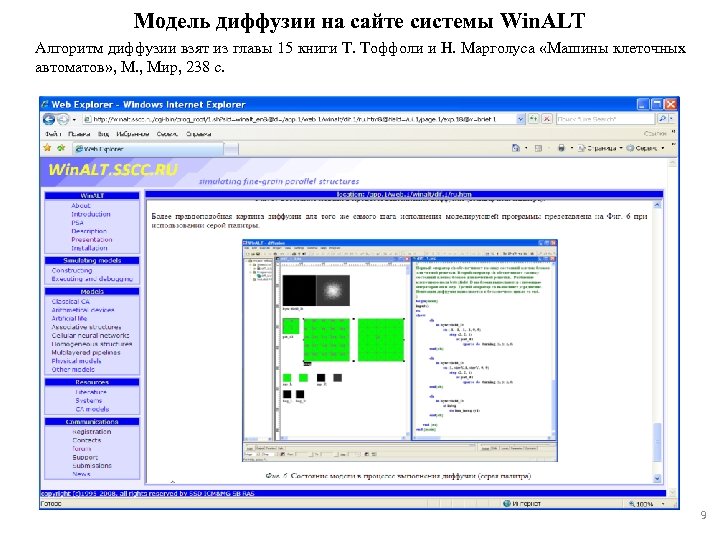Open the News sidebar link
The height and width of the screenshot is (540, 720).
pyautogui.click(x=81, y=474)
